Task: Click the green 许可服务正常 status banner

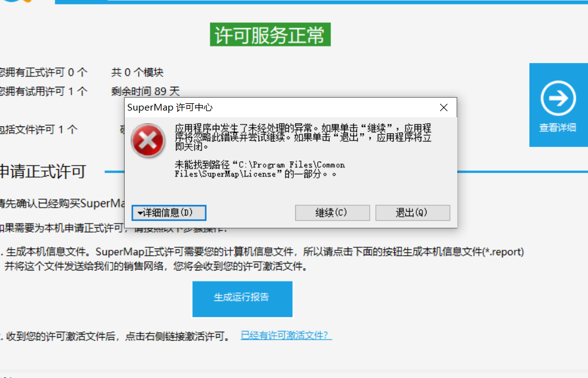Action: (270, 34)
